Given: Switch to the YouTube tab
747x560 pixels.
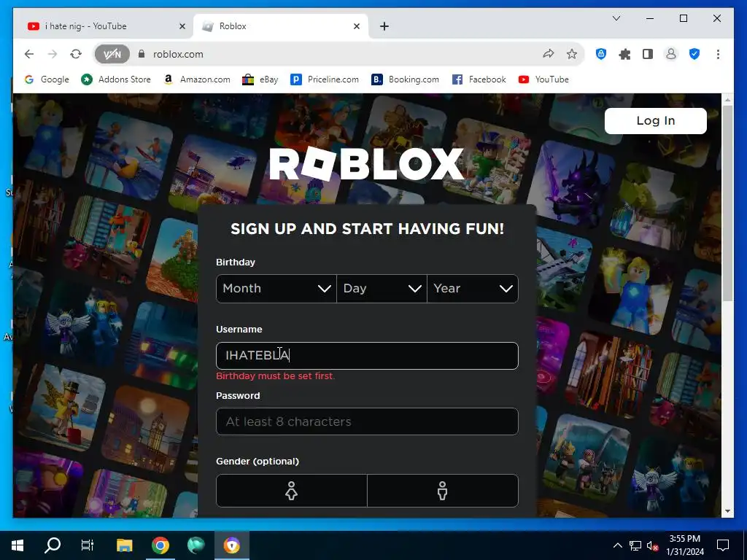Looking at the screenshot, I should click(x=102, y=26).
